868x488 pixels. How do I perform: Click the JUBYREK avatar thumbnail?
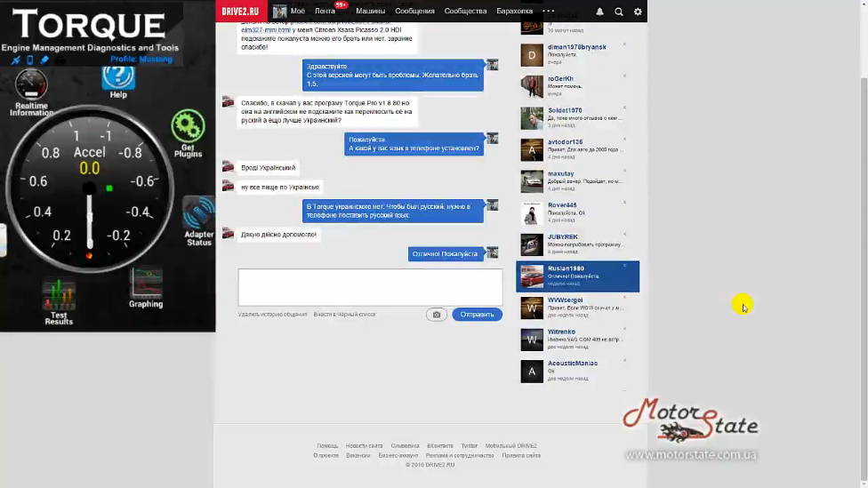(x=532, y=244)
